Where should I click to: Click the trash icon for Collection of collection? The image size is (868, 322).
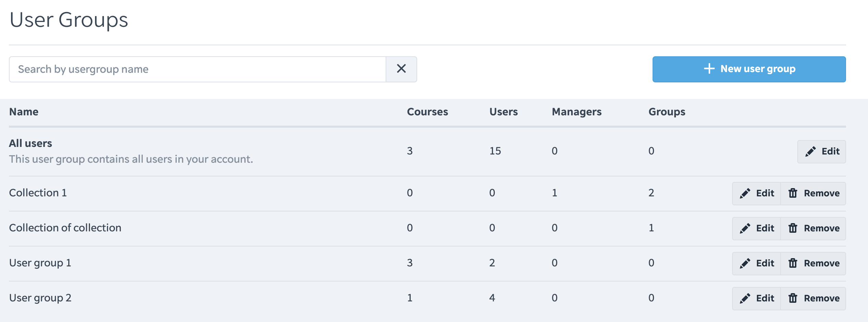pyautogui.click(x=793, y=228)
